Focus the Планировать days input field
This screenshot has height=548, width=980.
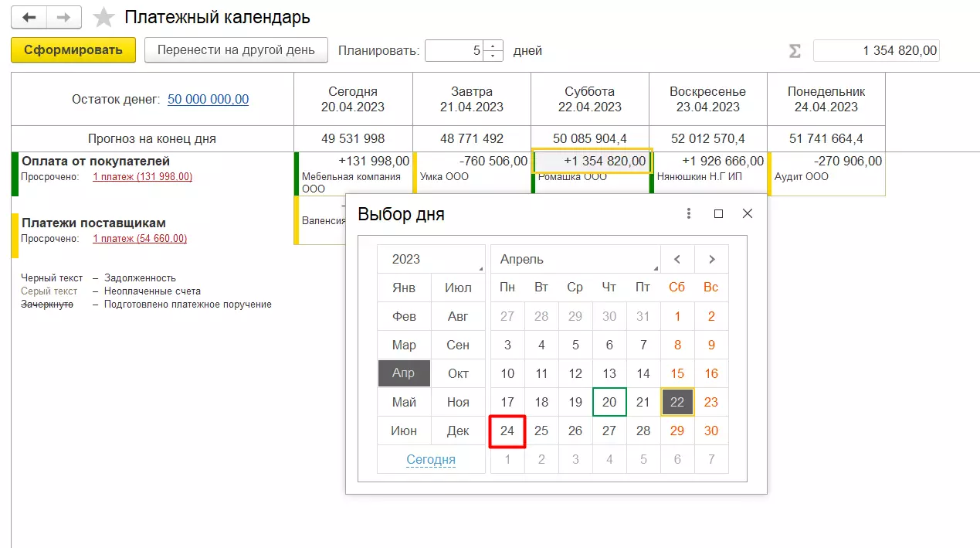point(454,51)
